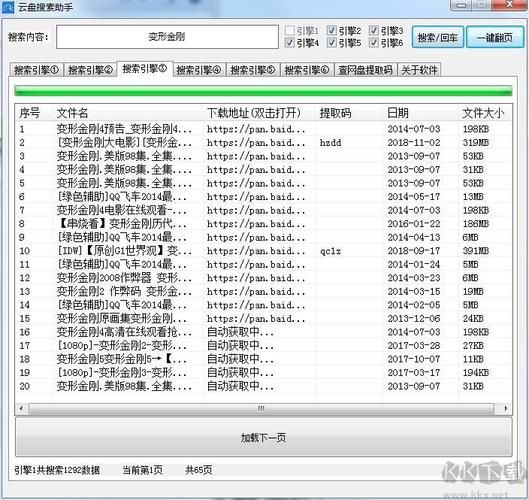Select row 1 变形金刚4预告 file name
529x500 pixels.
click(x=124, y=129)
